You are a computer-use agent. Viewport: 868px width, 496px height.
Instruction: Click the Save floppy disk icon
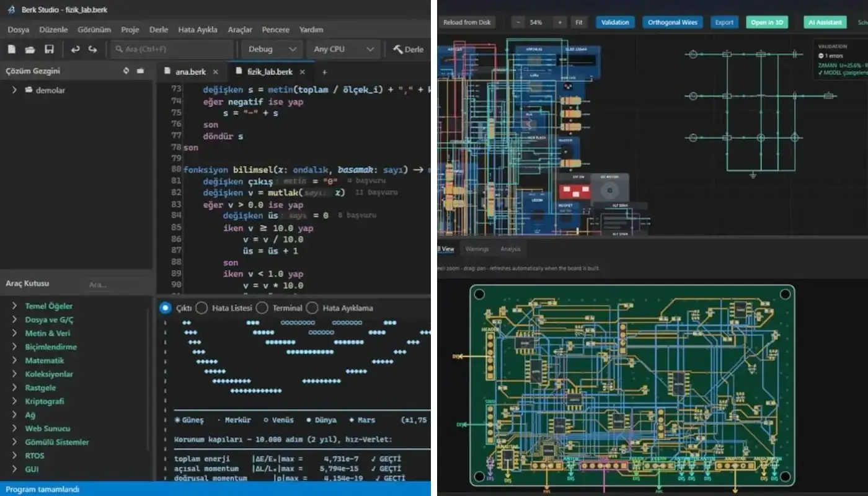[x=49, y=49]
